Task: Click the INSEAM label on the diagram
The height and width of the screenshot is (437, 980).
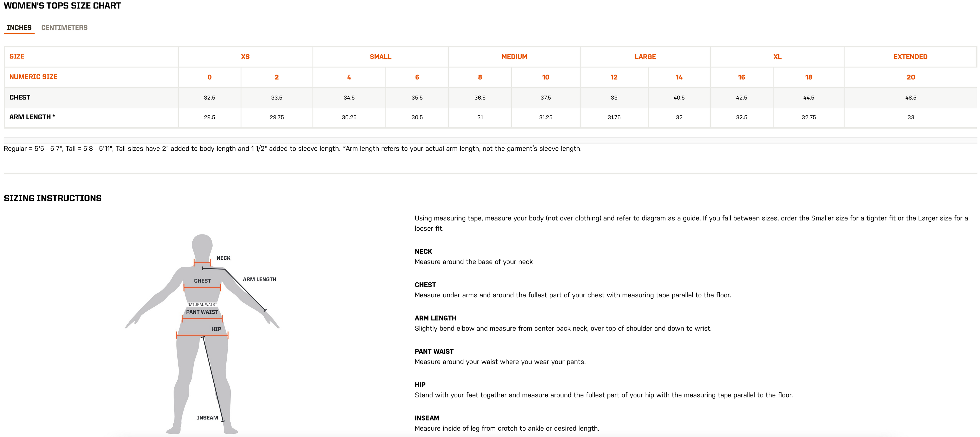Action: pyautogui.click(x=207, y=418)
